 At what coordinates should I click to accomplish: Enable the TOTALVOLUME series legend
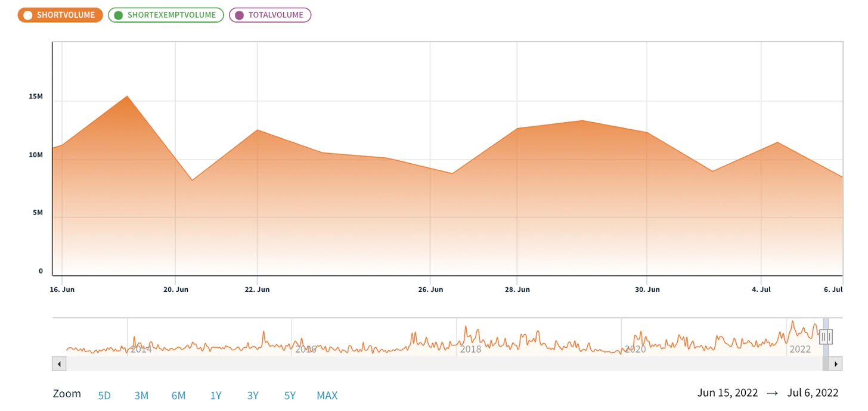270,15
